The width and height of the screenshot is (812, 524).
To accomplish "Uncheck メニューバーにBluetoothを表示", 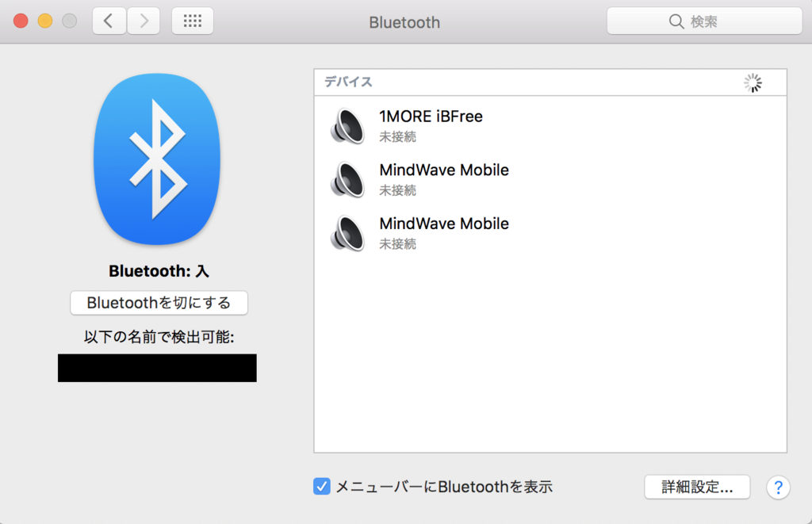I will (x=321, y=486).
